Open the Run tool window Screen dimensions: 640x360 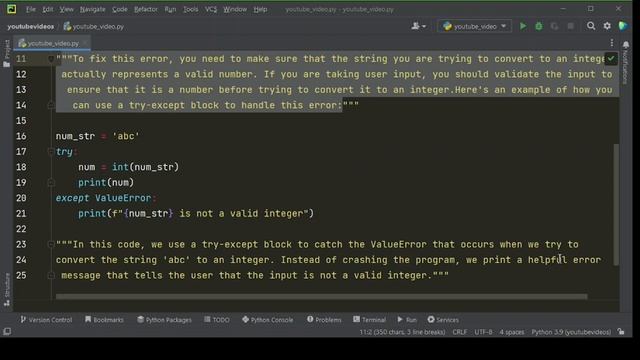click(x=407, y=320)
